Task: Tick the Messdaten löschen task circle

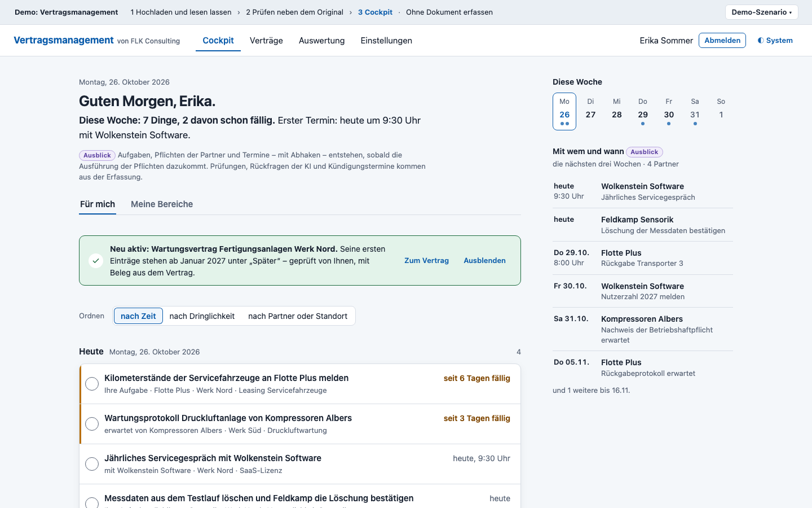Action: pos(92,502)
